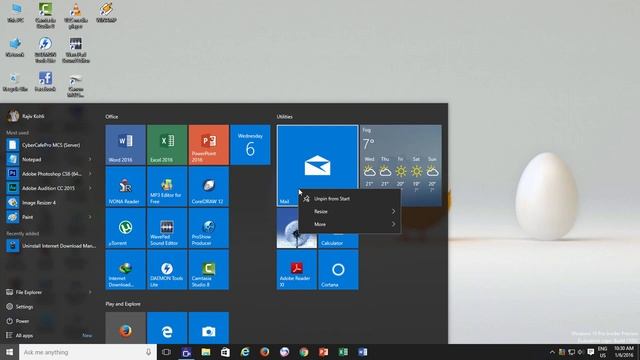640x360 pixels.
Task: Launch Edge from the taskbar
Action: [245, 352]
